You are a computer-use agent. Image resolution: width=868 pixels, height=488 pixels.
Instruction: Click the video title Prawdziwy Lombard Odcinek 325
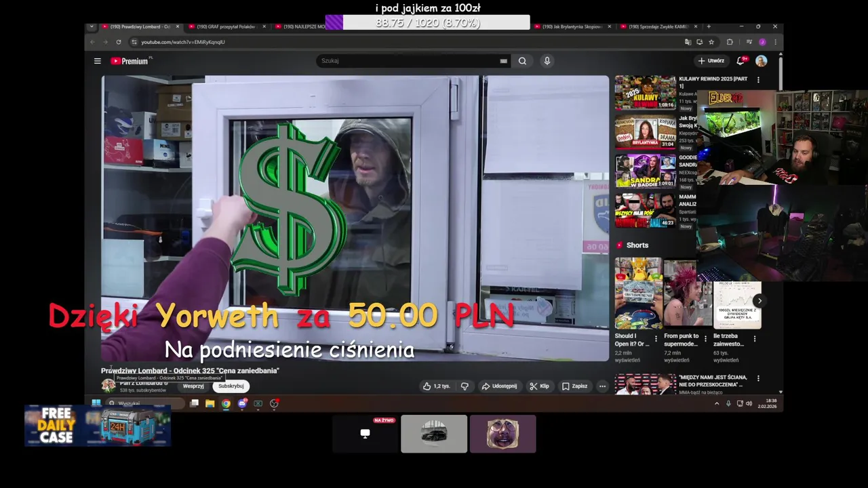pyautogui.click(x=190, y=371)
